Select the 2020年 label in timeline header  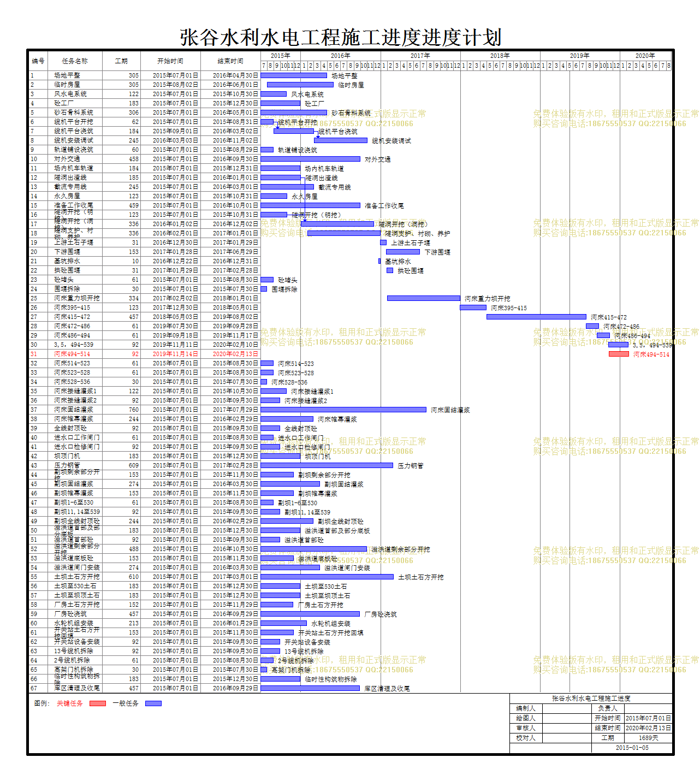645,56
